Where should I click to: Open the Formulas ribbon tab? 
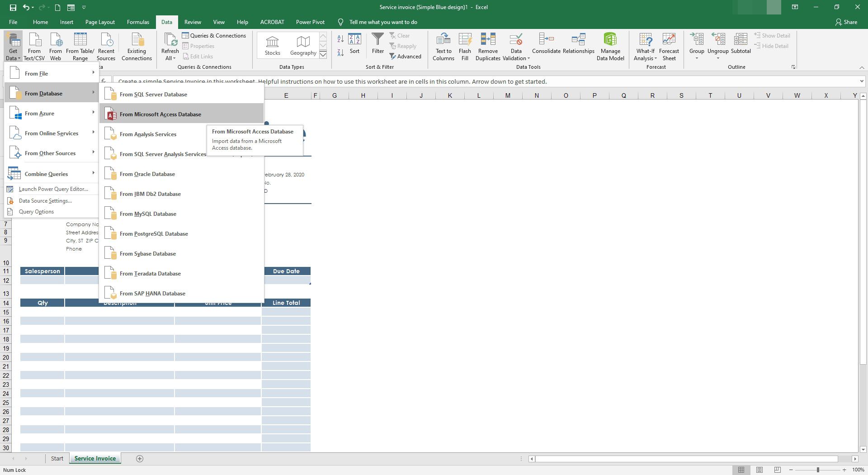(138, 22)
